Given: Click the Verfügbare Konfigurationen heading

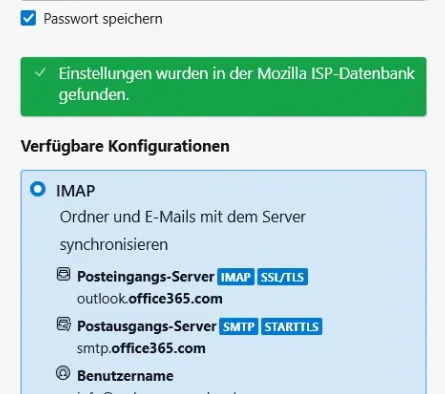Looking at the screenshot, I should click(x=125, y=146).
